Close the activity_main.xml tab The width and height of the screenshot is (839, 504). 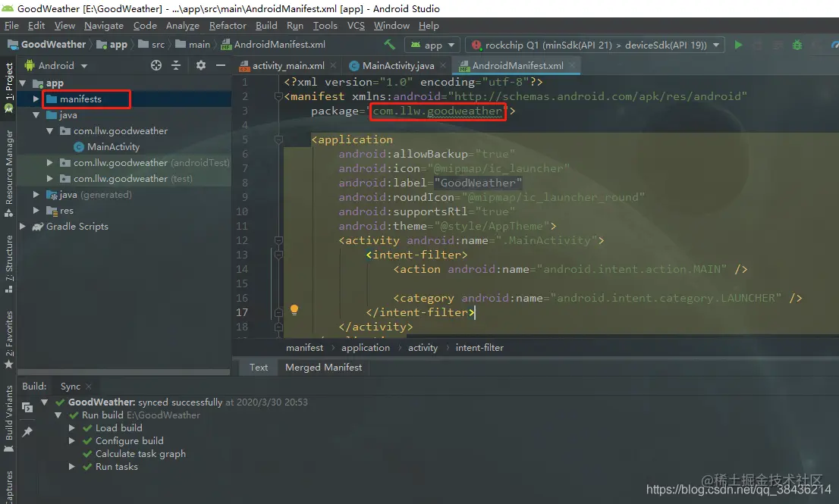point(333,65)
